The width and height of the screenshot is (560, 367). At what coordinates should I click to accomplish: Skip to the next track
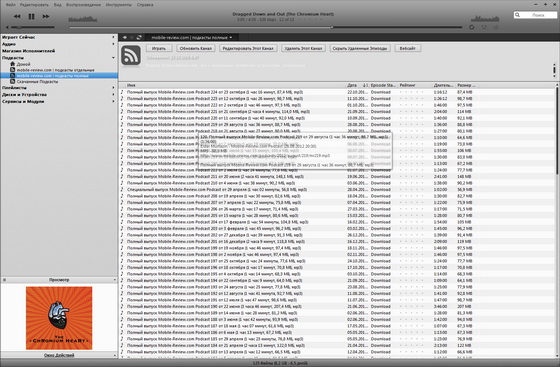tap(46, 16)
